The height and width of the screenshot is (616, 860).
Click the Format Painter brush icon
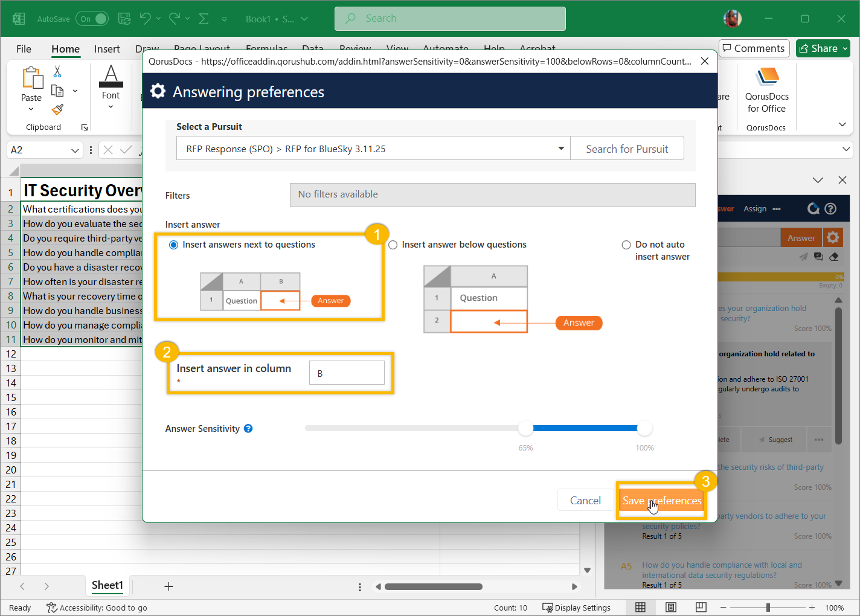[x=57, y=109]
